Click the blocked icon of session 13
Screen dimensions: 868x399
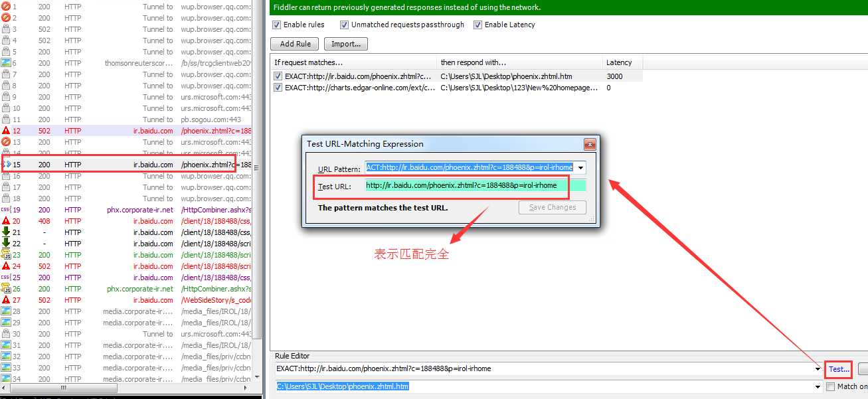click(x=6, y=142)
